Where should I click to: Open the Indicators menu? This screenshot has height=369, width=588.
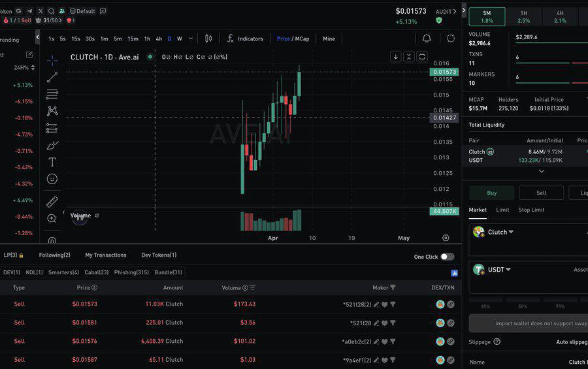[x=245, y=39]
